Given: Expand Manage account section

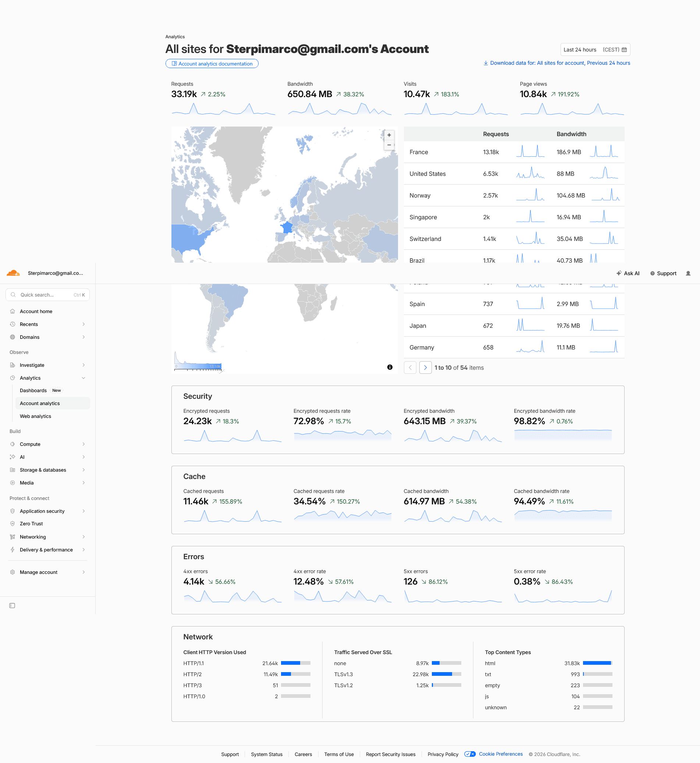Looking at the screenshot, I should (48, 572).
